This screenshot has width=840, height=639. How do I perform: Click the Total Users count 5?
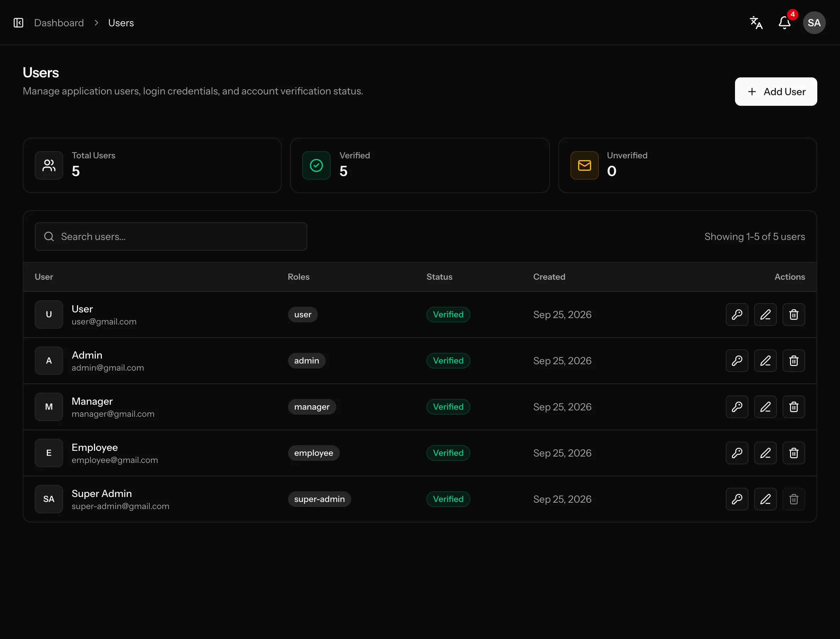[76, 171]
